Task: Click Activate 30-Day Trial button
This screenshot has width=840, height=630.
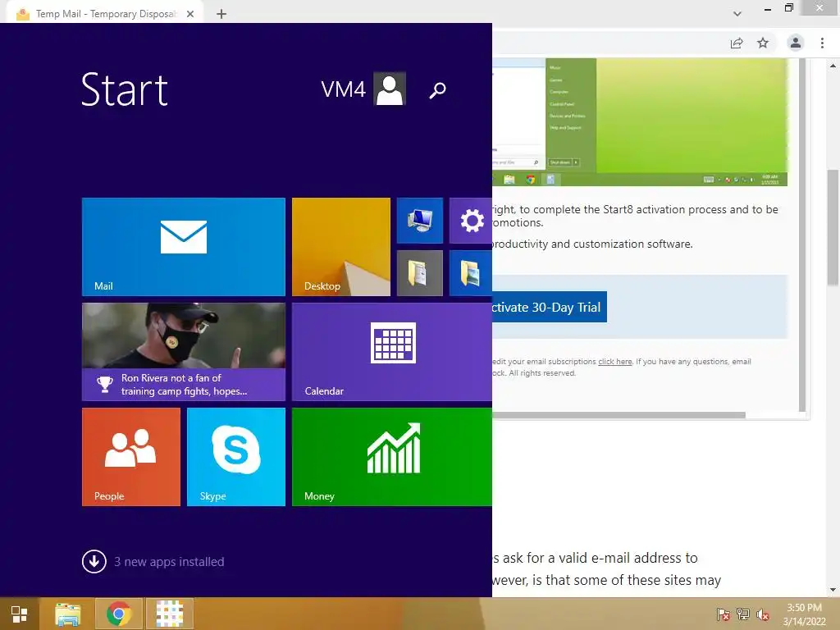Action: (x=550, y=307)
